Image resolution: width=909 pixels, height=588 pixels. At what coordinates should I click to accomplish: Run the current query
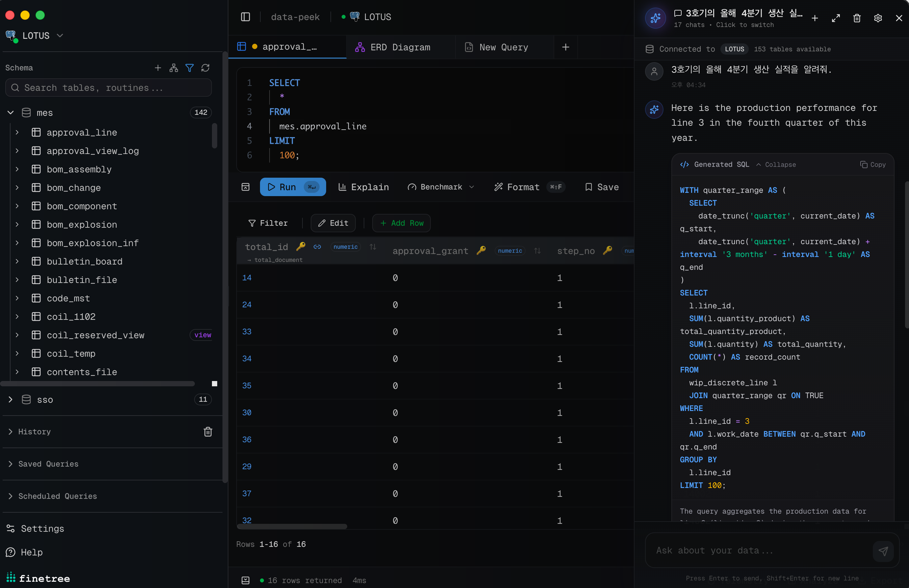[x=293, y=187]
